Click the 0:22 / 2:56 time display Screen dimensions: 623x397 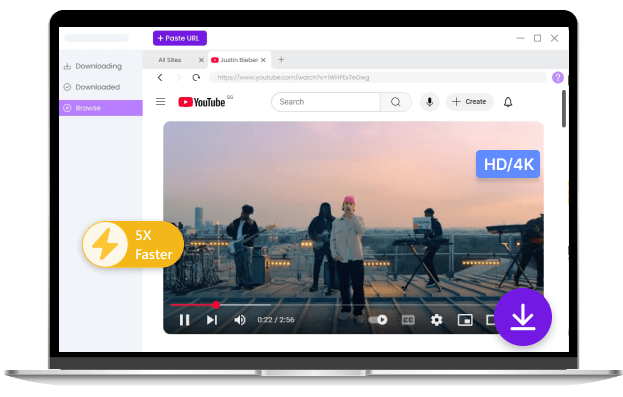coord(276,320)
